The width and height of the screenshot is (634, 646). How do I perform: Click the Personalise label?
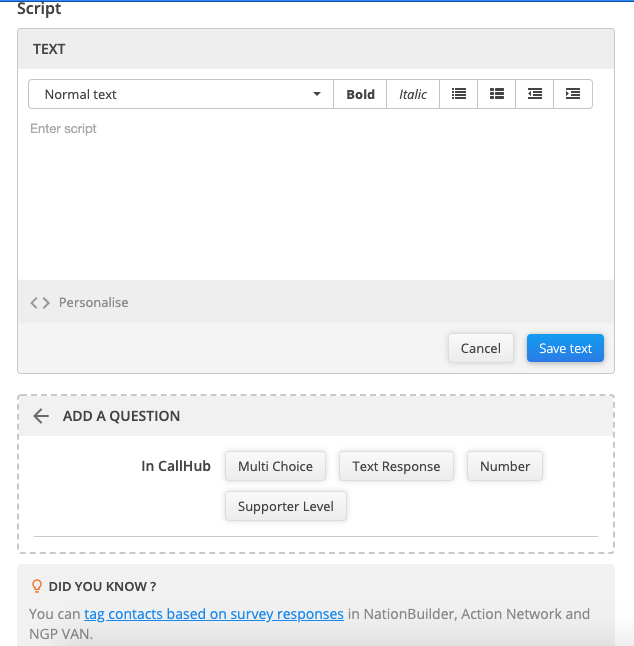(93, 302)
